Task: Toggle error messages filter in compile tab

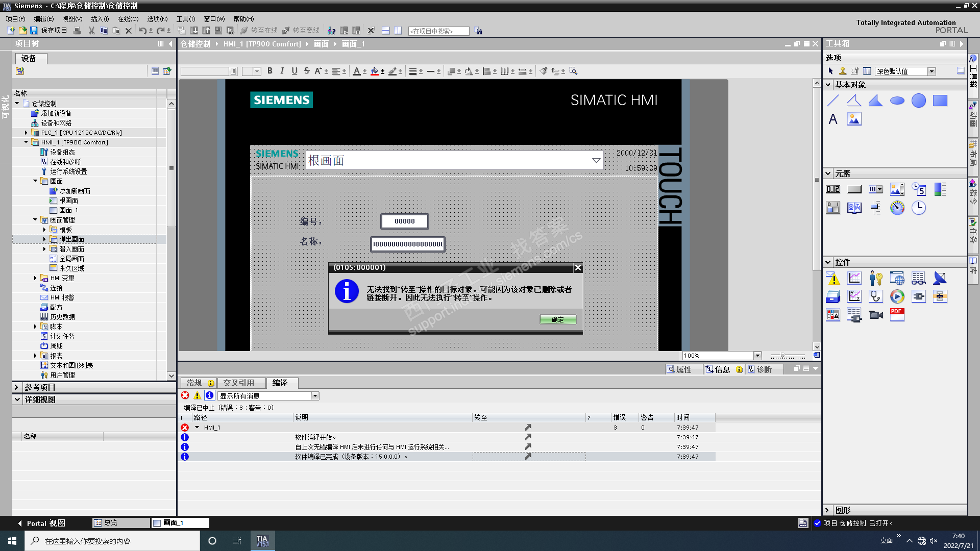Action: pos(185,395)
